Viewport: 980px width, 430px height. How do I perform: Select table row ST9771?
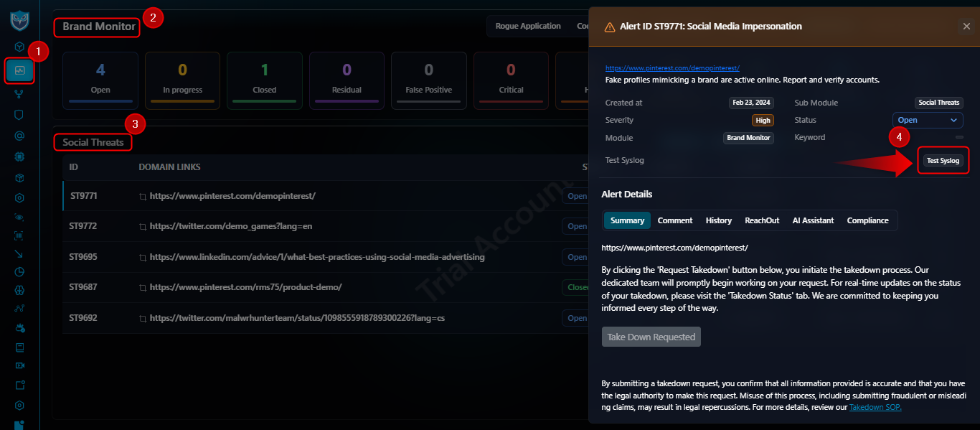[325, 196]
